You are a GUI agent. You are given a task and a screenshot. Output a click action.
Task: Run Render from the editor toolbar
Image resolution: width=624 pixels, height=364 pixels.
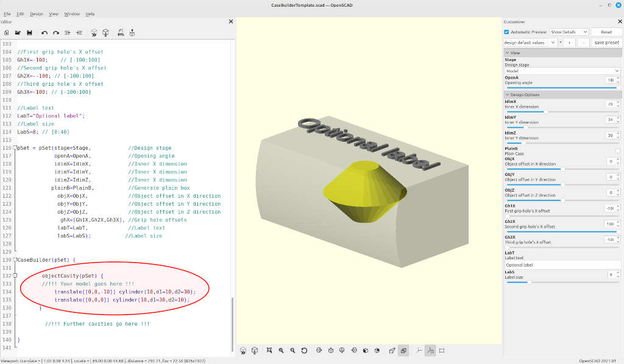pyautogui.click(x=105, y=33)
